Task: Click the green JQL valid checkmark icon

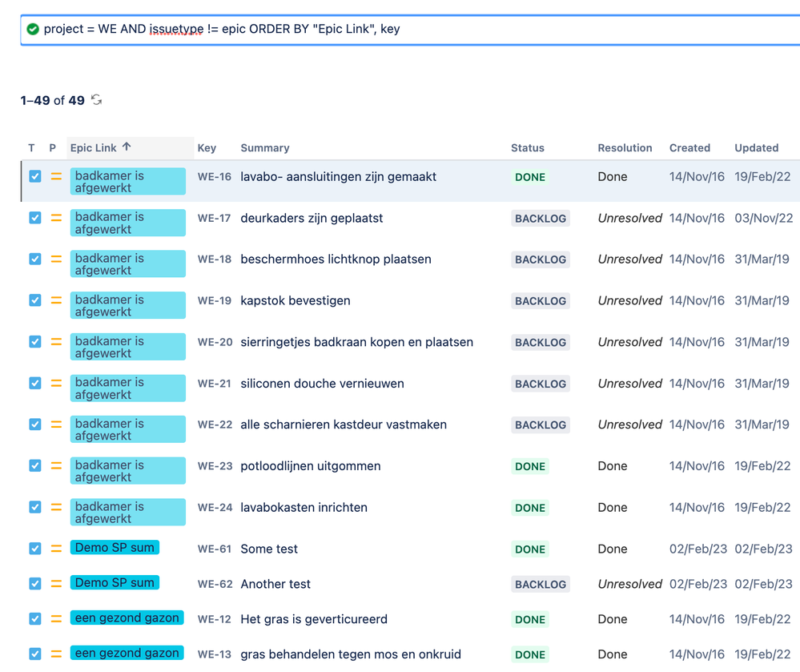Action: coord(33,29)
